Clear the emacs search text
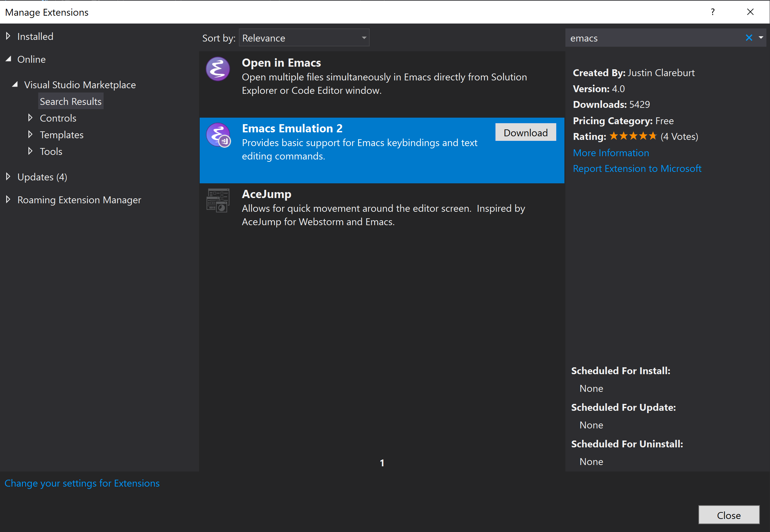770x532 pixels. click(x=749, y=38)
